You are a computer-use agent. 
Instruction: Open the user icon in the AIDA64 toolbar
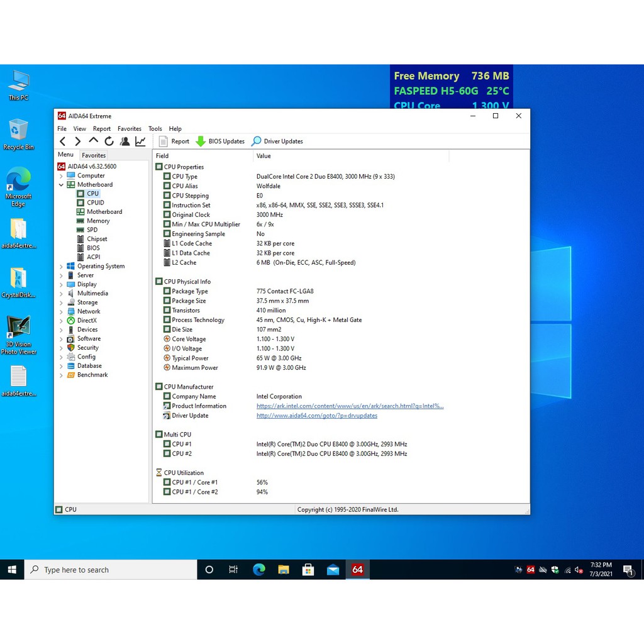(x=125, y=142)
